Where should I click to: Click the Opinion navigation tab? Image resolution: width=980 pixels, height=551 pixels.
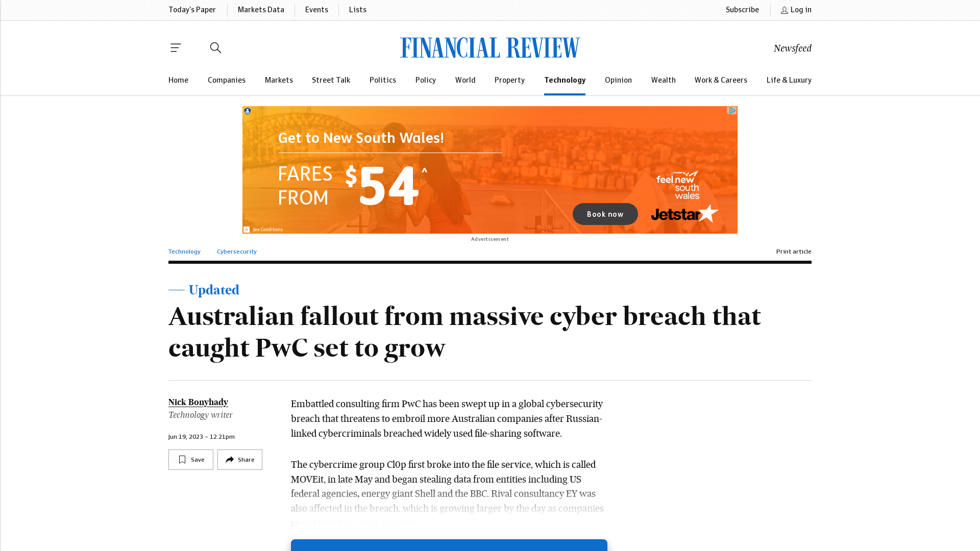click(x=618, y=80)
